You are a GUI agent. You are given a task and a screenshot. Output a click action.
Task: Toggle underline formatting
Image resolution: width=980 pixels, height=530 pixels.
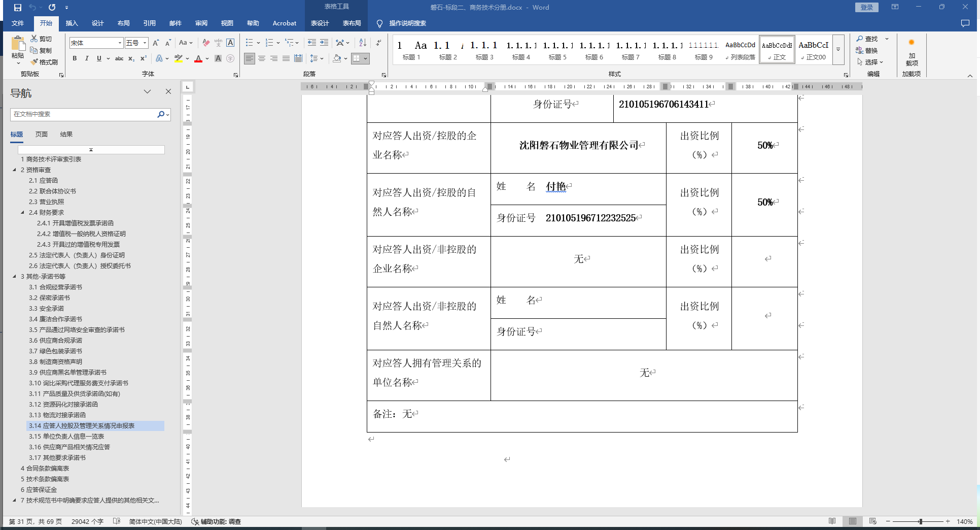(99, 58)
